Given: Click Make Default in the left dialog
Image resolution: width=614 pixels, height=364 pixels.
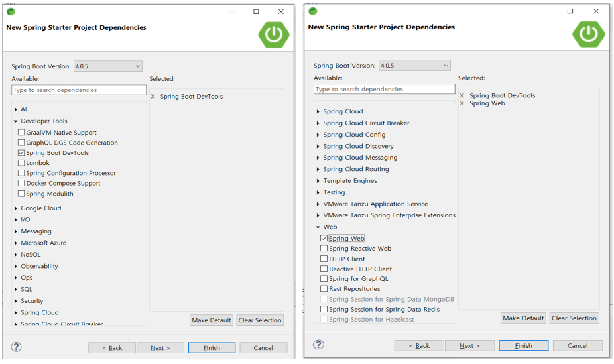Looking at the screenshot, I should (x=212, y=320).
